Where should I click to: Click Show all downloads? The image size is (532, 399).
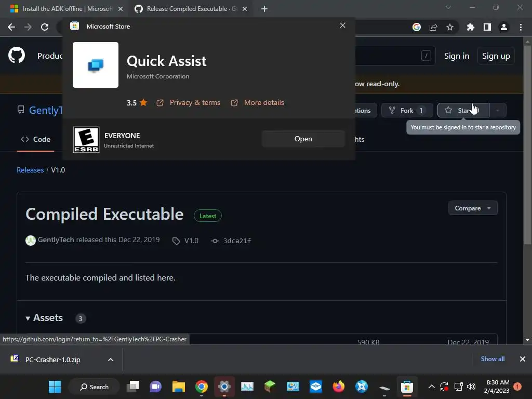click(493, 359)
